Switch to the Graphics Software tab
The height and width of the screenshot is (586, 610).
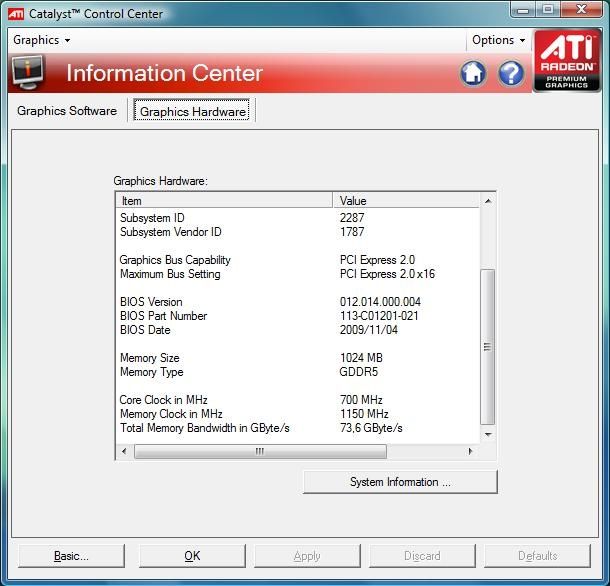click(x=67, y=111)
